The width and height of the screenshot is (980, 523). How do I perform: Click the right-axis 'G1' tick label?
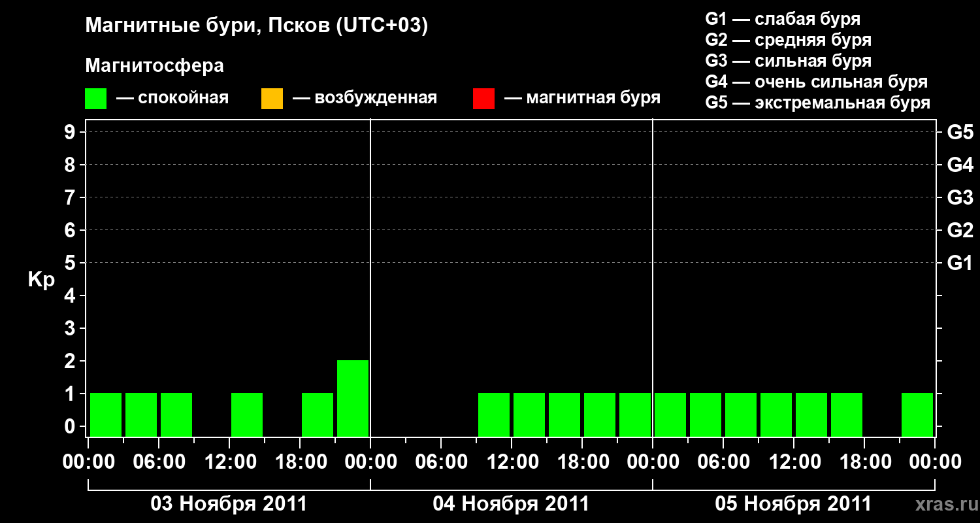tap(960, 263)
